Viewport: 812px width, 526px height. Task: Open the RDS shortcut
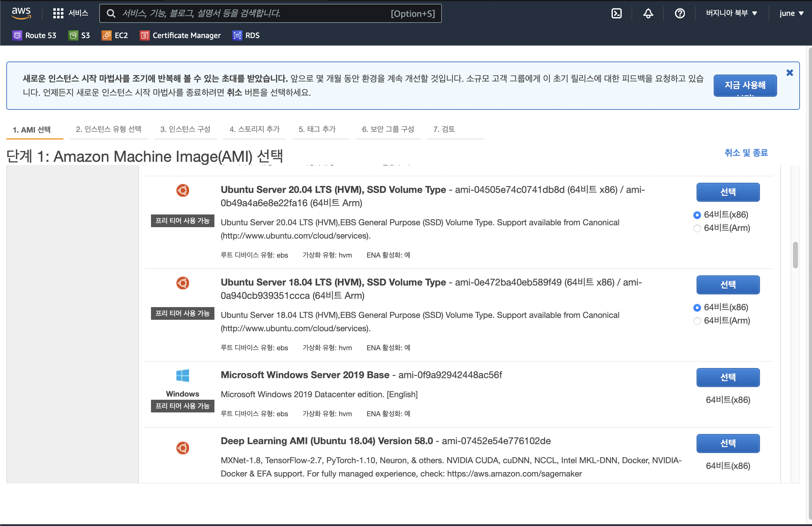pyautogui.click(x=246, y=35)
